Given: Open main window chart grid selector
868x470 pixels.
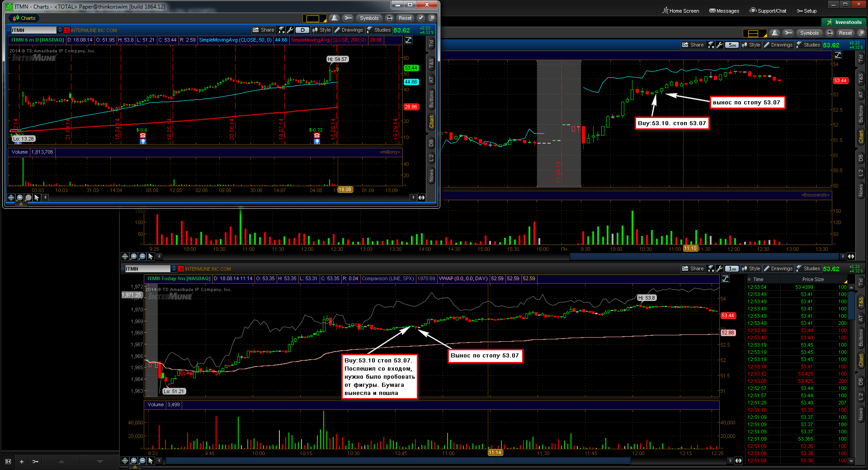Looking at the screenshot, I should coord(755,33).
